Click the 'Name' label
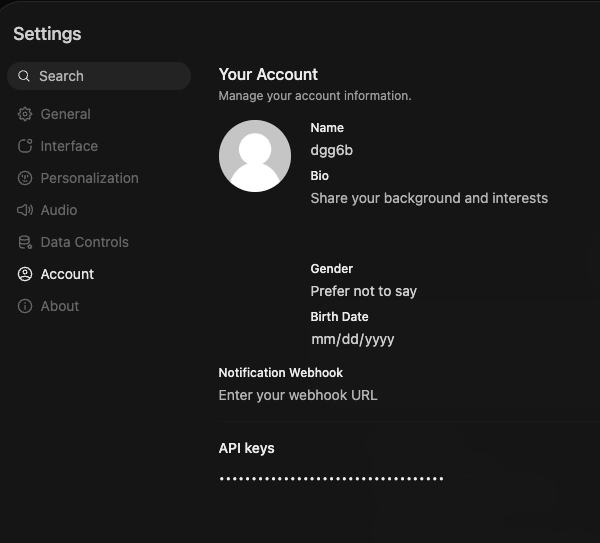This screenshot has height=543, width=600. (327, 128)
